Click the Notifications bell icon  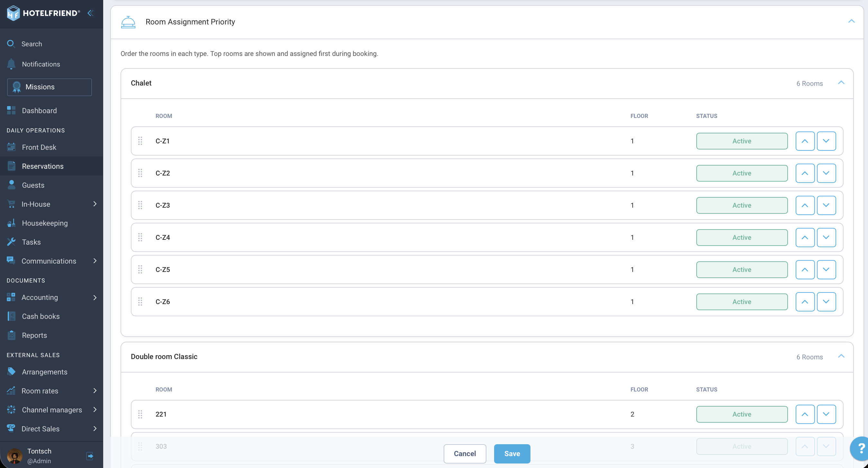point(11,64)
